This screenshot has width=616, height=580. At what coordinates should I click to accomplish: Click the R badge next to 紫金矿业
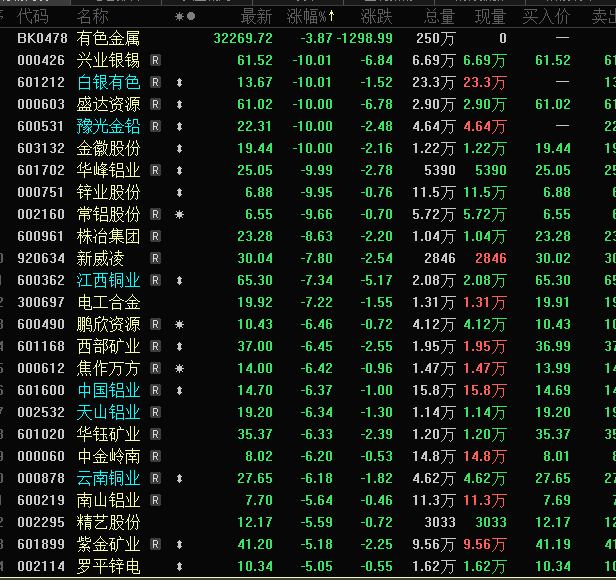155,544
